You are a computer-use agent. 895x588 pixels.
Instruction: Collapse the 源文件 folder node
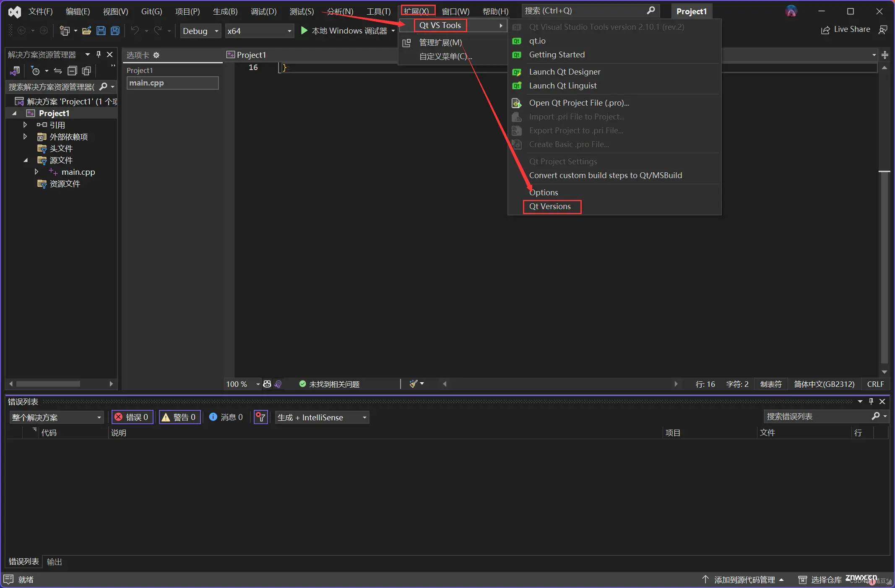[x=26, y=160]
